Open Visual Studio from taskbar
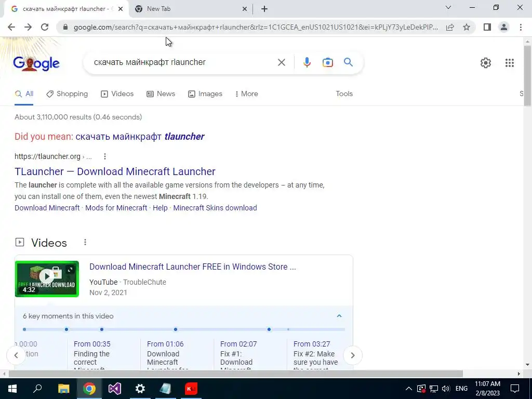This screenshot has width=532, height=399. (115, 389)
